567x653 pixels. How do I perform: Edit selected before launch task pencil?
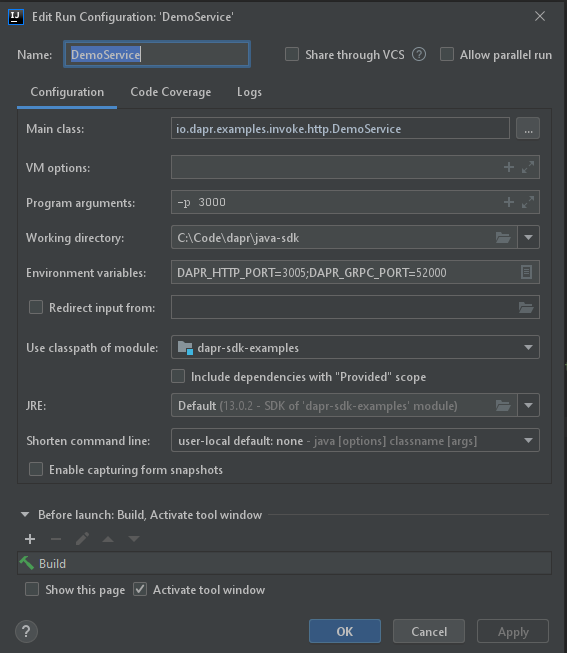[x=82, y=539]
